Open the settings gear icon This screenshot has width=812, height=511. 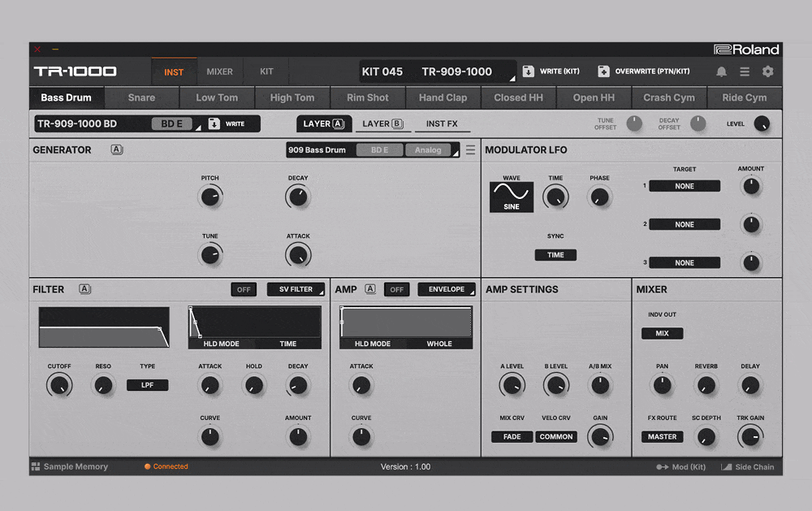(x=767, y=71)
